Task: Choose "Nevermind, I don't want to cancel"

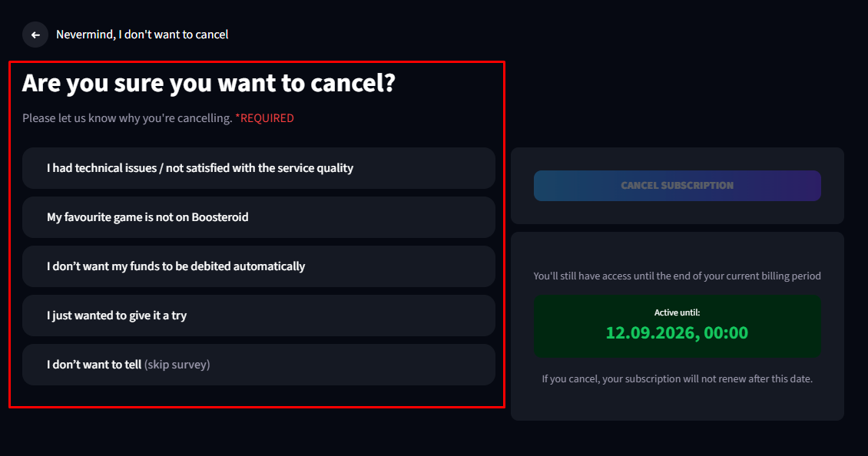Action: click(x=142, y=35)
